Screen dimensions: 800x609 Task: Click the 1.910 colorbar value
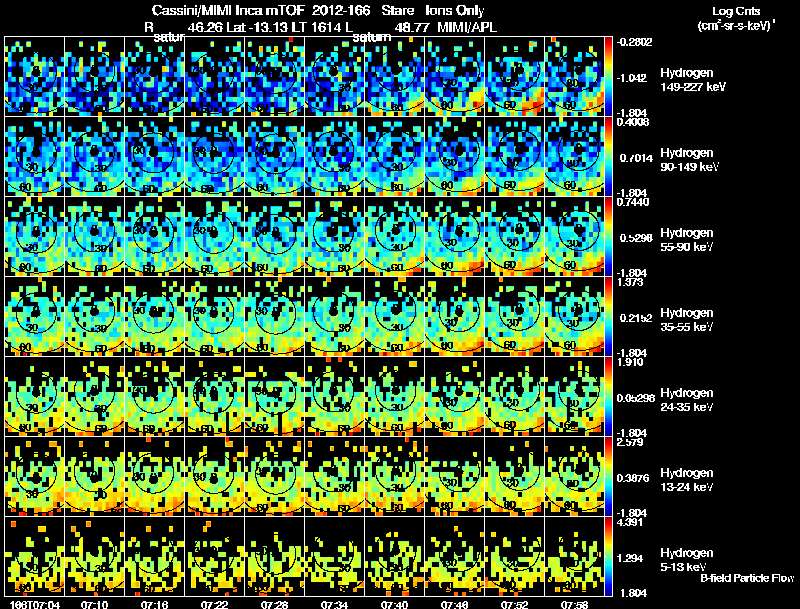(630, 363)
